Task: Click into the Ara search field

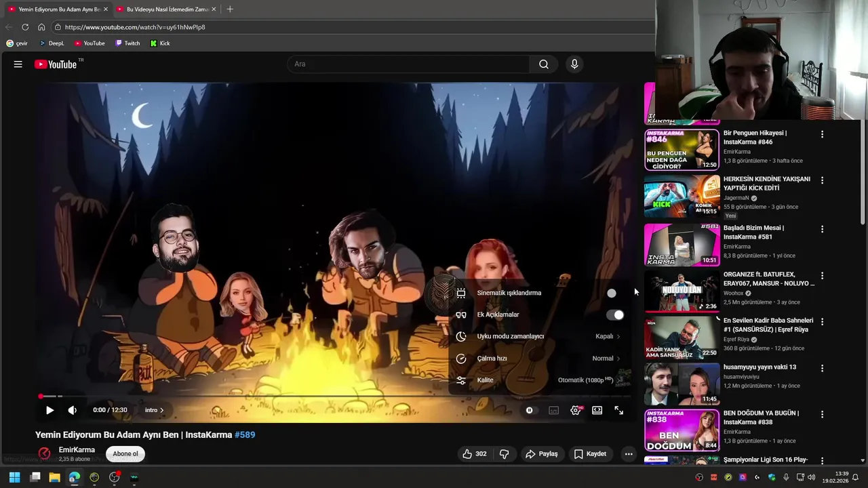Action: (408, 64)
